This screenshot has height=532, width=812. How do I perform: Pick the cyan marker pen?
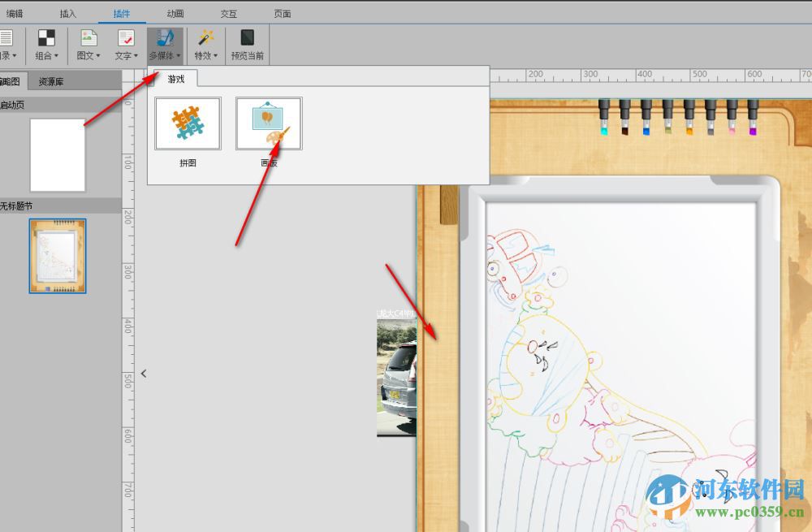(604, 118)
